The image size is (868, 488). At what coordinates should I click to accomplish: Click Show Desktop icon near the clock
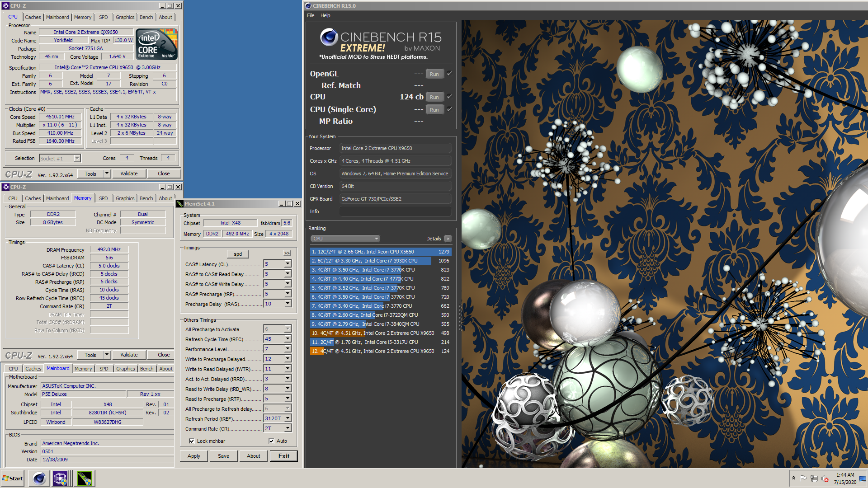(863, 478)
